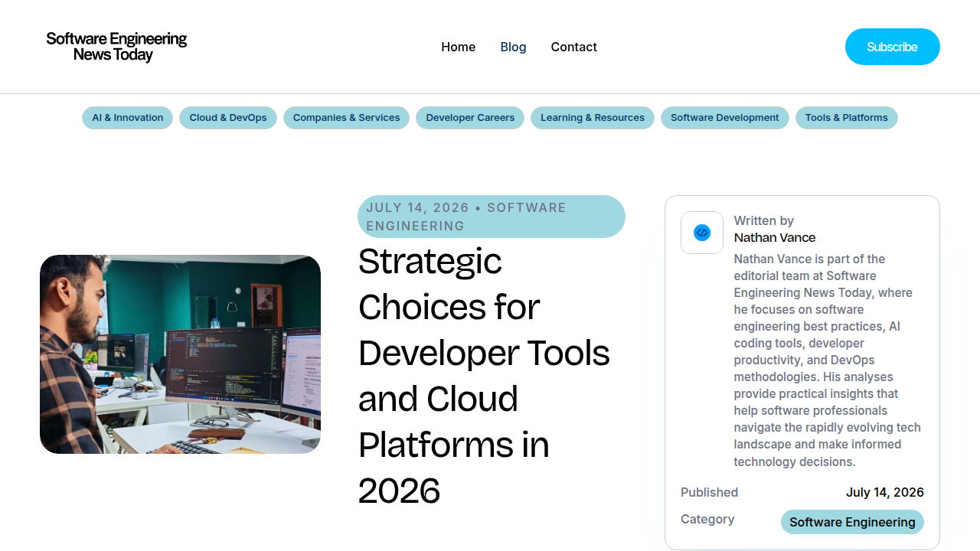The height and width of the screenshot is (551, 980).
Task: Click author name Nathan Vance
Action: 775,237
